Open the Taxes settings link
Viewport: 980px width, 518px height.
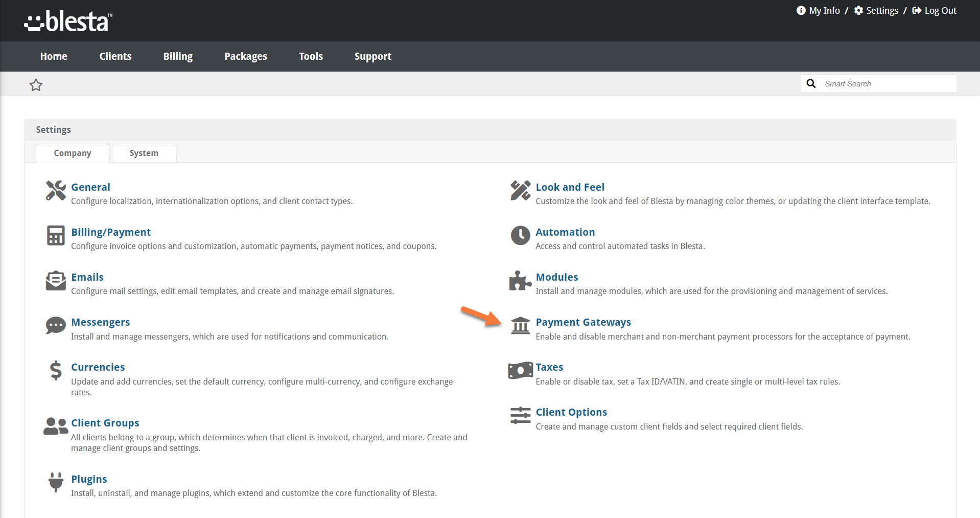[x=549, y=367]
